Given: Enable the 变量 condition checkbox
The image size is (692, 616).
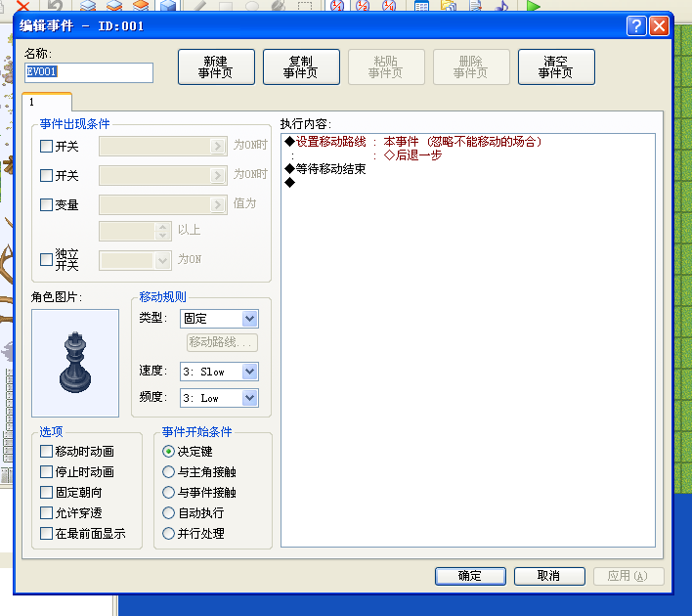Looking at the screenshot, I should [x=46, y=204].
